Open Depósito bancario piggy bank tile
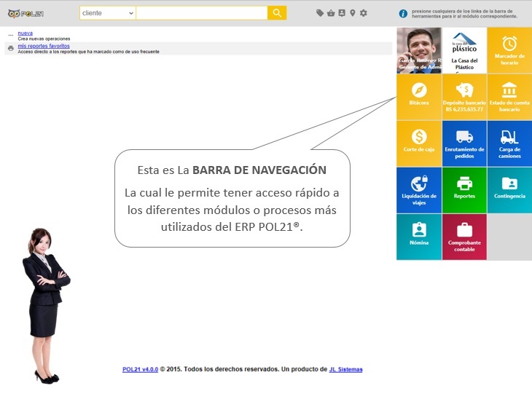 tap(464, 97)
